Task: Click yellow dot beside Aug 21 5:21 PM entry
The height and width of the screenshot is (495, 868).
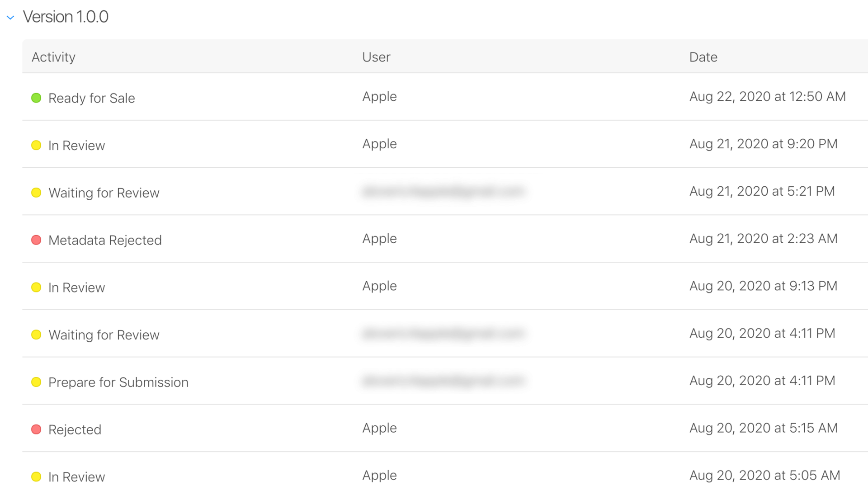Action: pyautogui.click(x=36, y=193)
